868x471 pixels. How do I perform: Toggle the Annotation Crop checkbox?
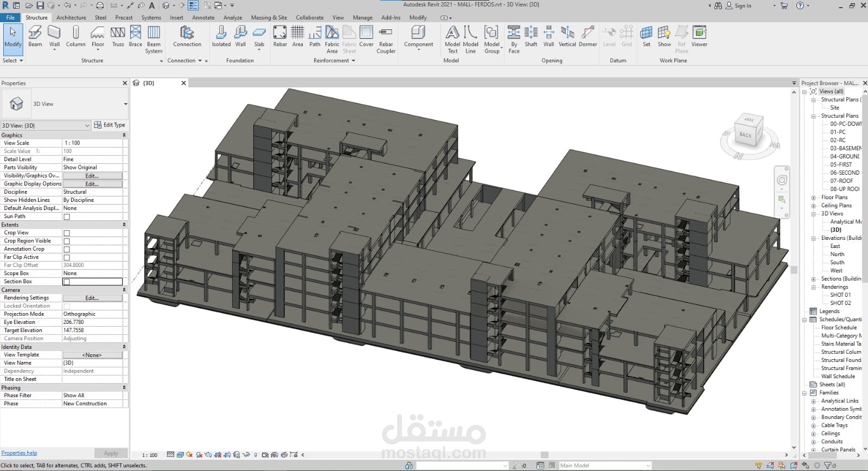click(67, 249)
